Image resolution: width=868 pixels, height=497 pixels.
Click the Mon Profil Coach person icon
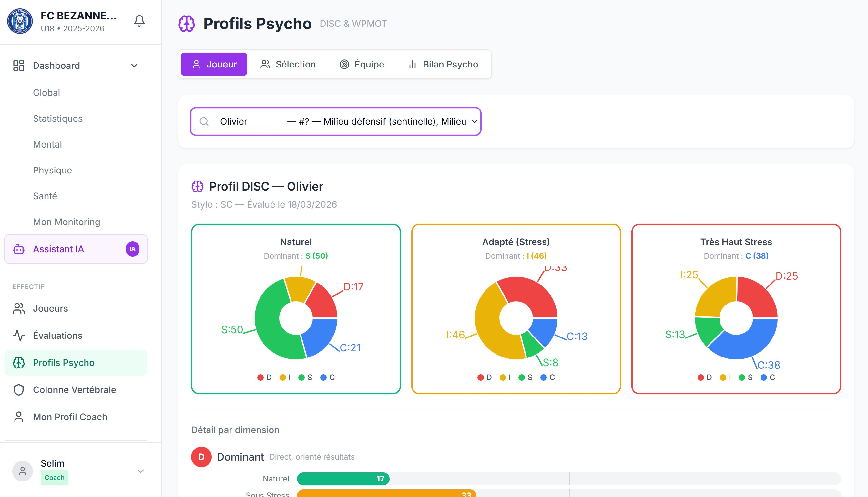pyautogui.click(x=18, y=417)
